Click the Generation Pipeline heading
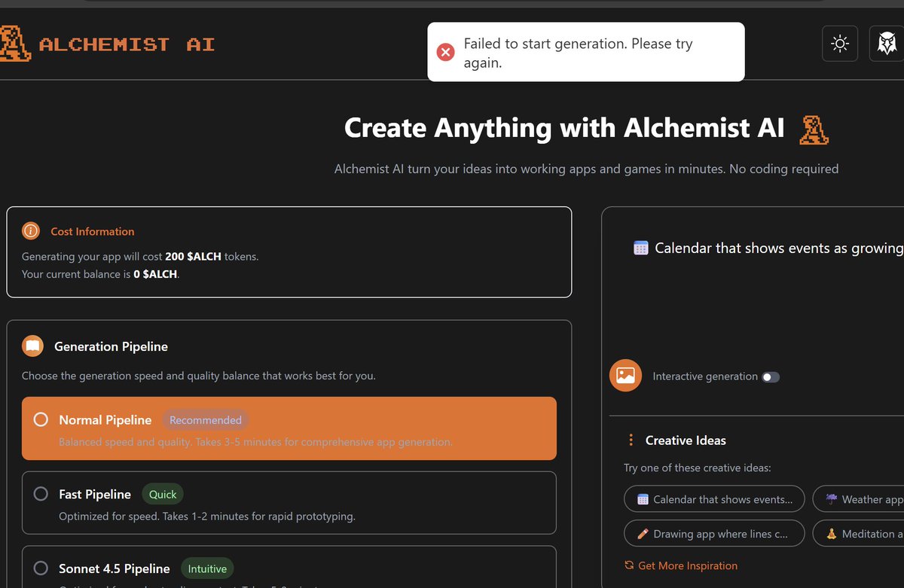 111,346
